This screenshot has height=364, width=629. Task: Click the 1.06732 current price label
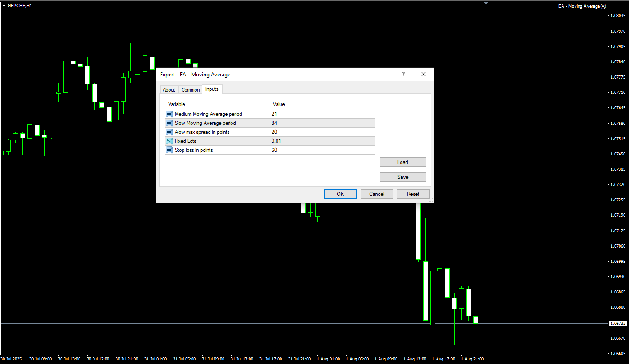(618, 323)
